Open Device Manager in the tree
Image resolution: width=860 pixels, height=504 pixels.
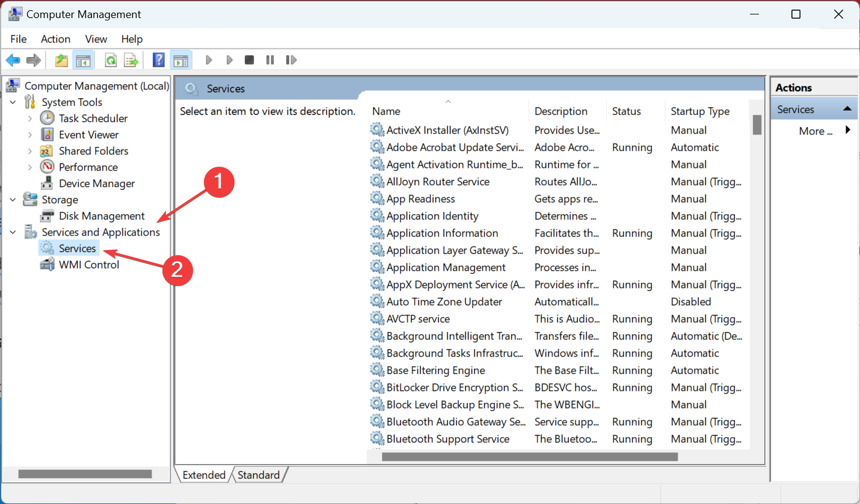point(96,183)
